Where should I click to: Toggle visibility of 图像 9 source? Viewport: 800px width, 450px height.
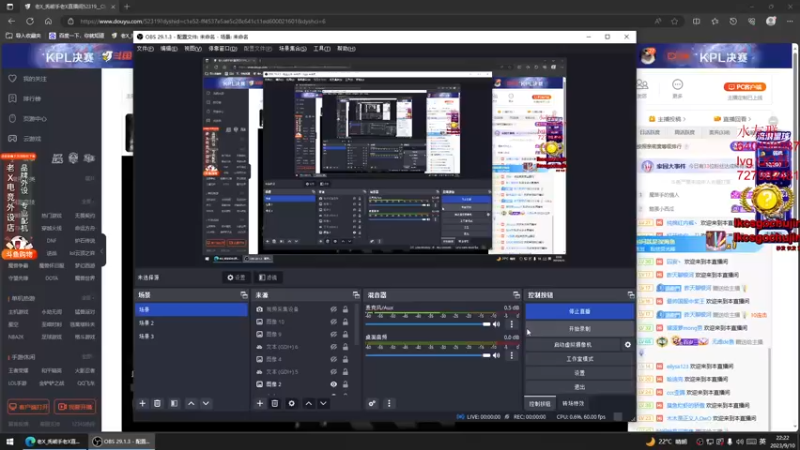(333, 334)
